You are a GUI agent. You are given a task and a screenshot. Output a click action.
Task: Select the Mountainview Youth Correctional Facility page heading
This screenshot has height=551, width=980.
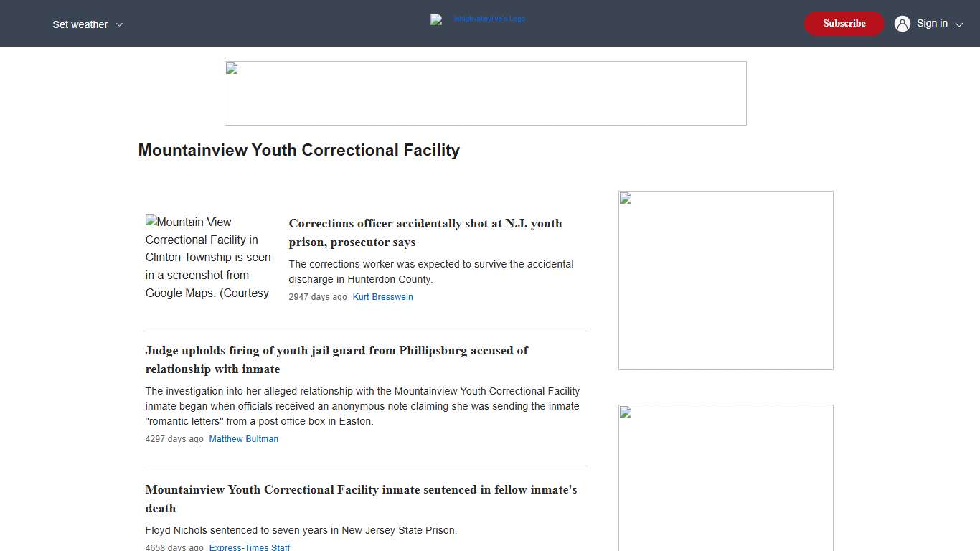point(299,150)
